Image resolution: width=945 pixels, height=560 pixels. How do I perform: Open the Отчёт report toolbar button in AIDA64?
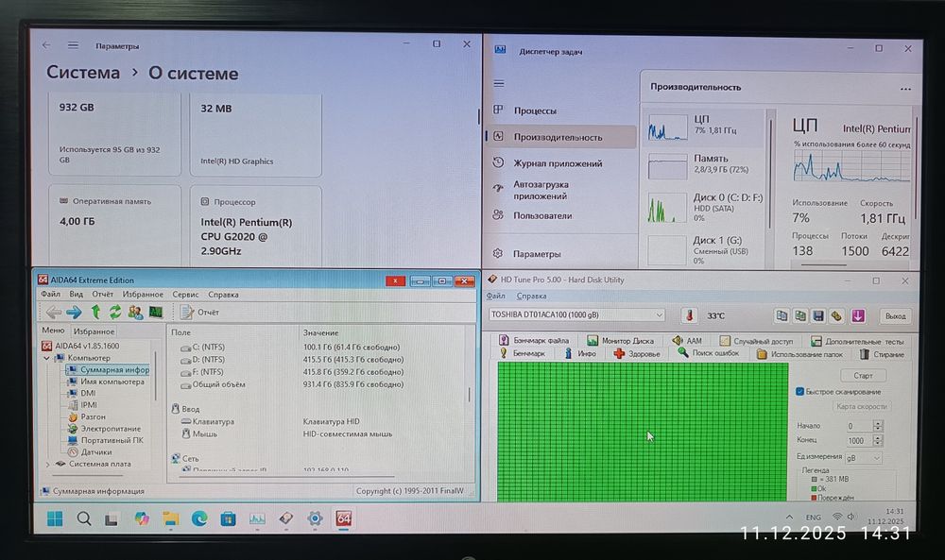click(x=200, y=312)
